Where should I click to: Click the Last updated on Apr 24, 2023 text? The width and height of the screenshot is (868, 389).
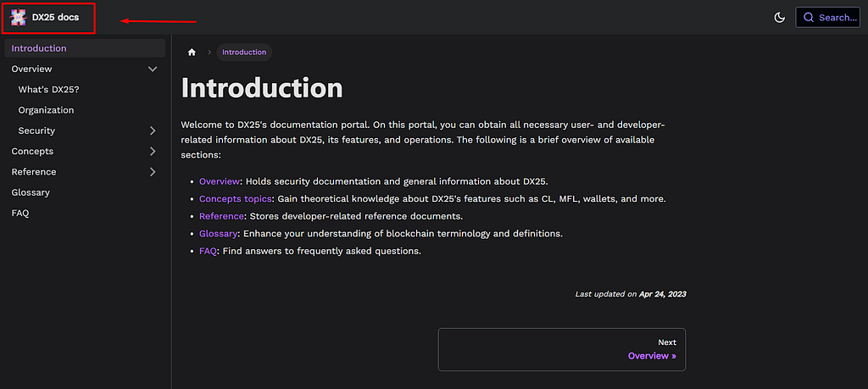(631, 294)
